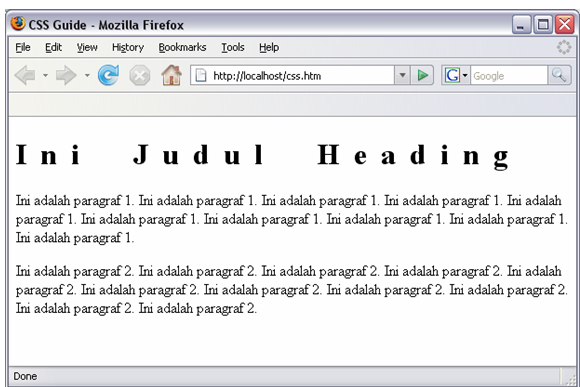Open the Edit menu
This screenshot has height=387, width=580.
(54, 47)
